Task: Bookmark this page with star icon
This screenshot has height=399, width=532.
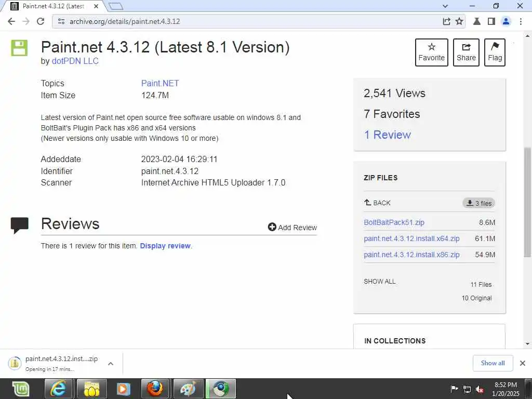Action: pos(459,21)
